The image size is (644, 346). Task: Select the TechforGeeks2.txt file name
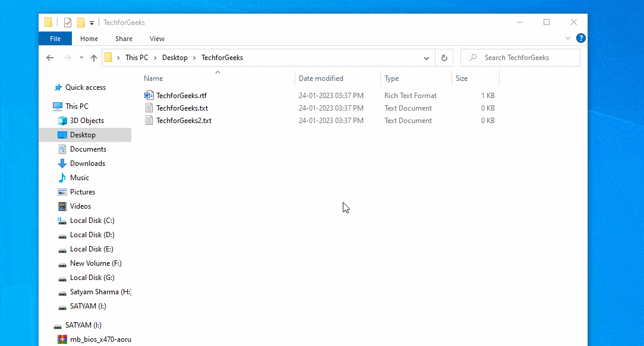point(184,121)
